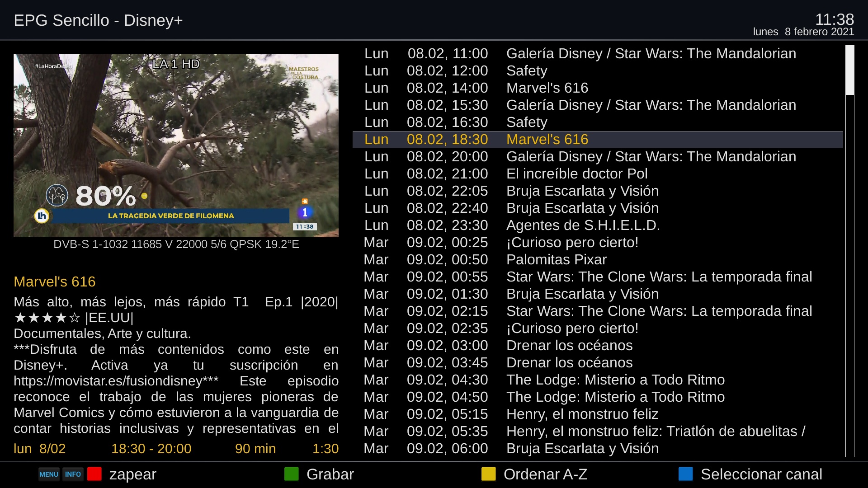This screenshot has height=488, width=868.
Task: Click the Ordenar A-Z label
Action: tap(545, 474)
